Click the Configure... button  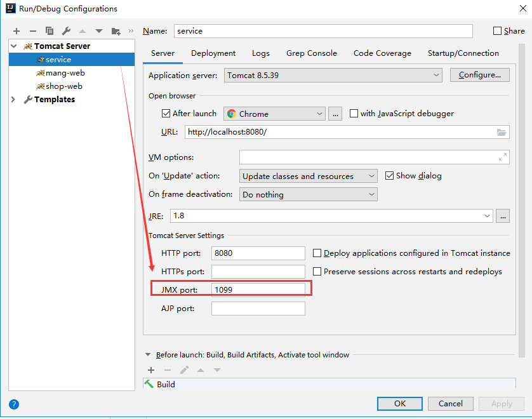(480, 75)
